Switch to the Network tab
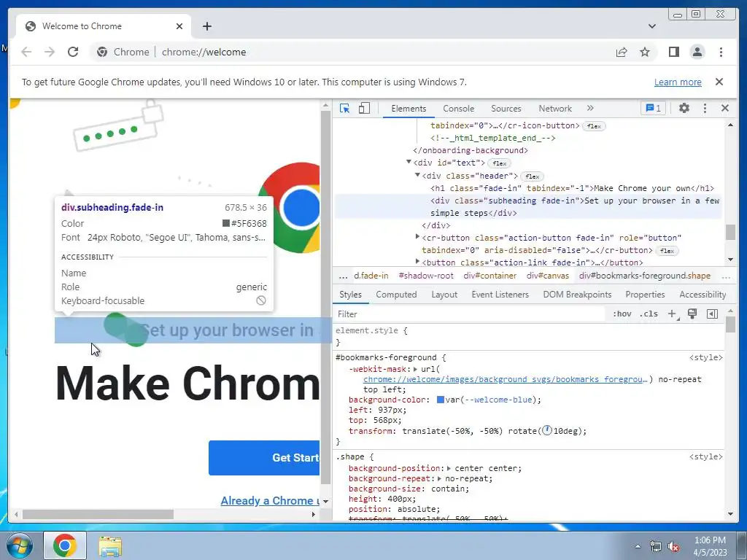This screenshot has width=747, height=560. 555,109
